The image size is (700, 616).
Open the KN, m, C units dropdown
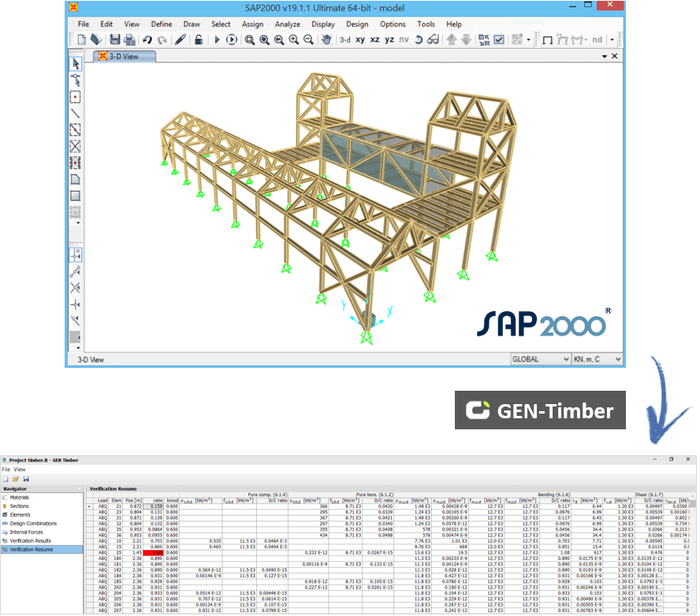pos(598,359)
